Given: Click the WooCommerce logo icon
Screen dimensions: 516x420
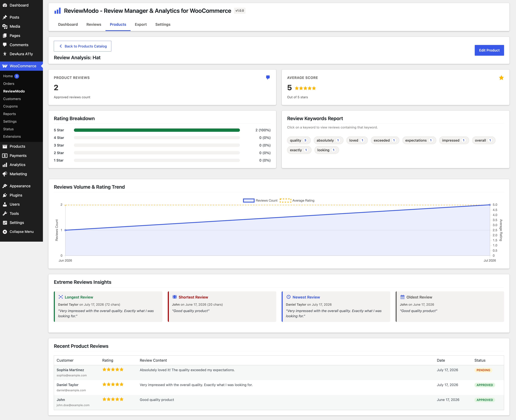Looking at the screenshot, I should point(5,66).
